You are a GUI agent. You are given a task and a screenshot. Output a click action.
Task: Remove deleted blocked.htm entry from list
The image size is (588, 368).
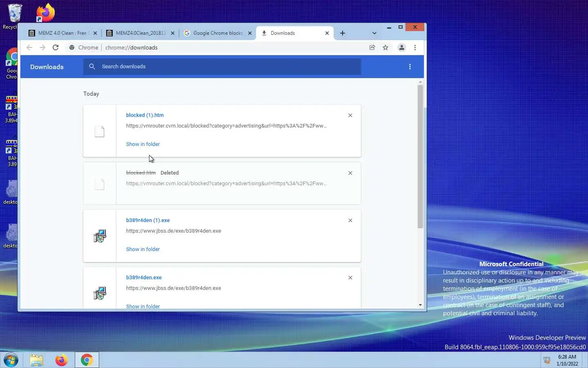(x=350, y=173)
